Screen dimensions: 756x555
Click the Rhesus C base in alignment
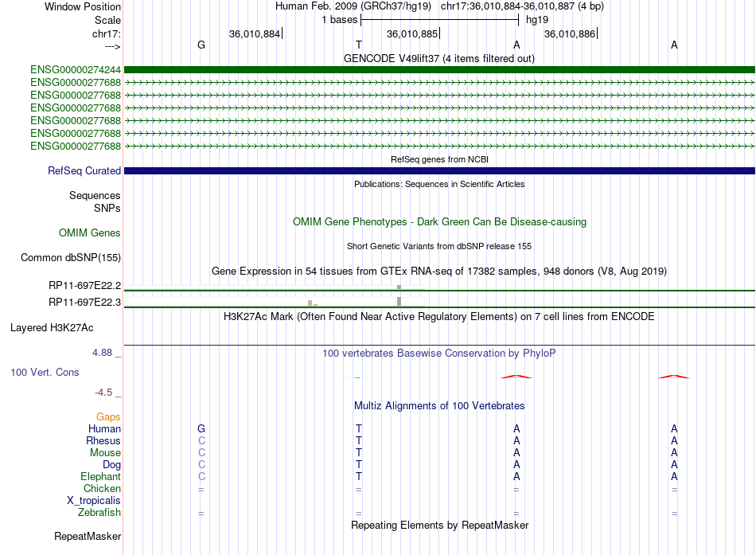click(x=201, y=440)
